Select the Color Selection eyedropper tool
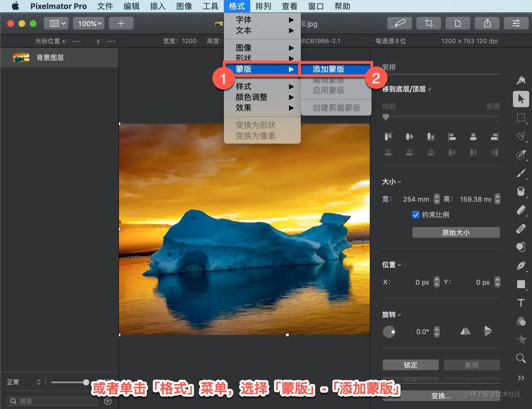532x409 pixels. pos(521,154)
